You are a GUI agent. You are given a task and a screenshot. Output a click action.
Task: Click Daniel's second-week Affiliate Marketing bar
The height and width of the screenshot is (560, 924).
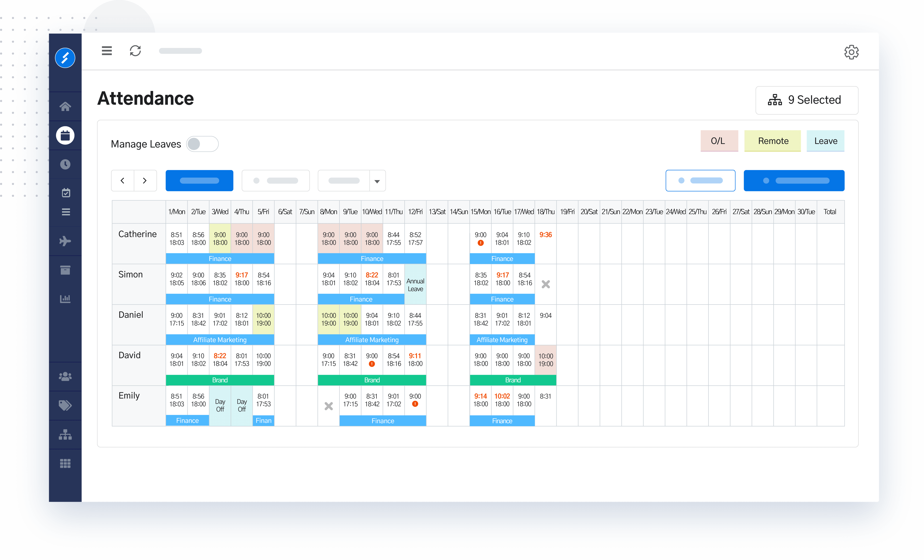pos(372,340)
